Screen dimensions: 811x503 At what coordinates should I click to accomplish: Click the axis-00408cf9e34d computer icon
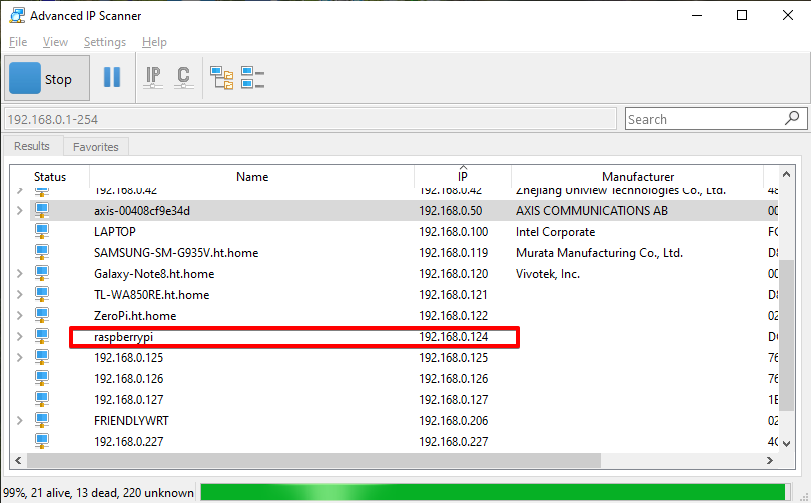click(x=42, y=211)
